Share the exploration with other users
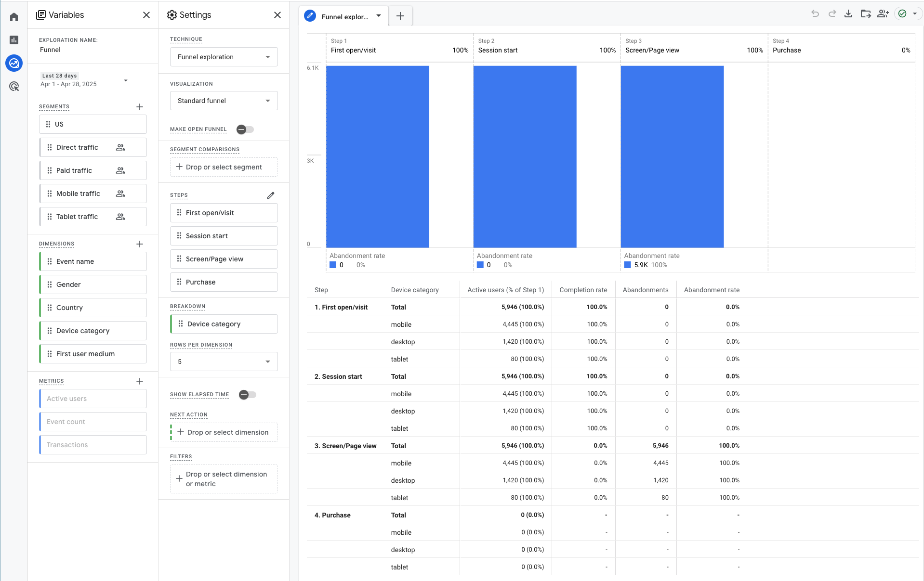This screenshot has width=924, height=581. 883,13
